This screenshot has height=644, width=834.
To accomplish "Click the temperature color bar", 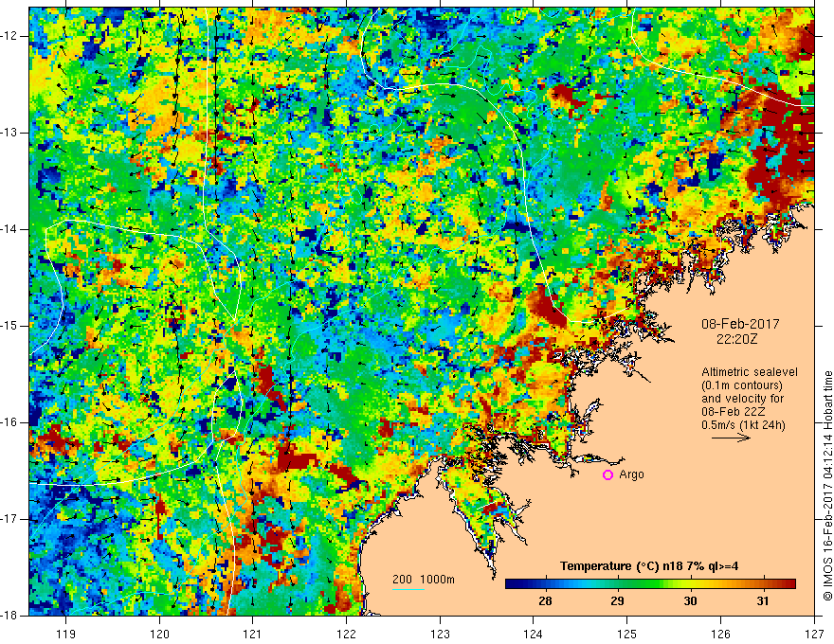I will 650,584.
